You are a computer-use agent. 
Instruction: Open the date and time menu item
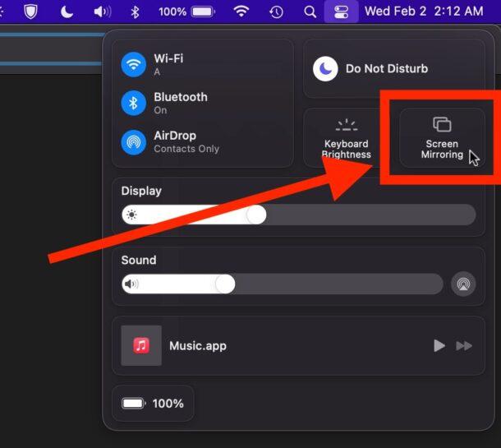[x=424, y=12]
